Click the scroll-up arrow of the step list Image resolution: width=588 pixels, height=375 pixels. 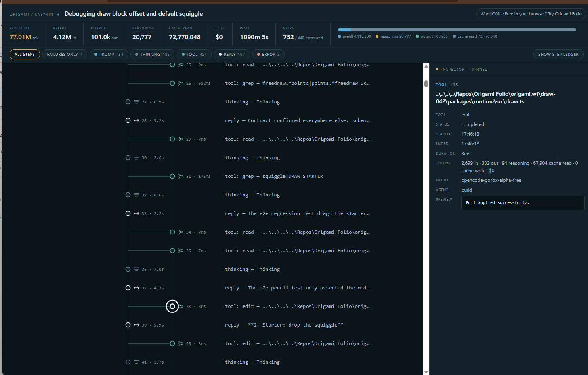click(426, 66)
